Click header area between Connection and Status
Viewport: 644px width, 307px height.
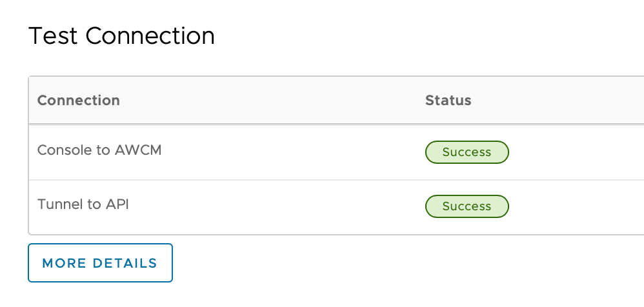pyautogui.click(x=271, y=101)
